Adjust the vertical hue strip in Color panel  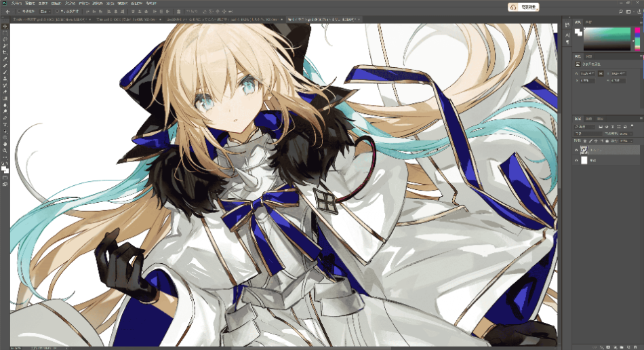point(637,39)
